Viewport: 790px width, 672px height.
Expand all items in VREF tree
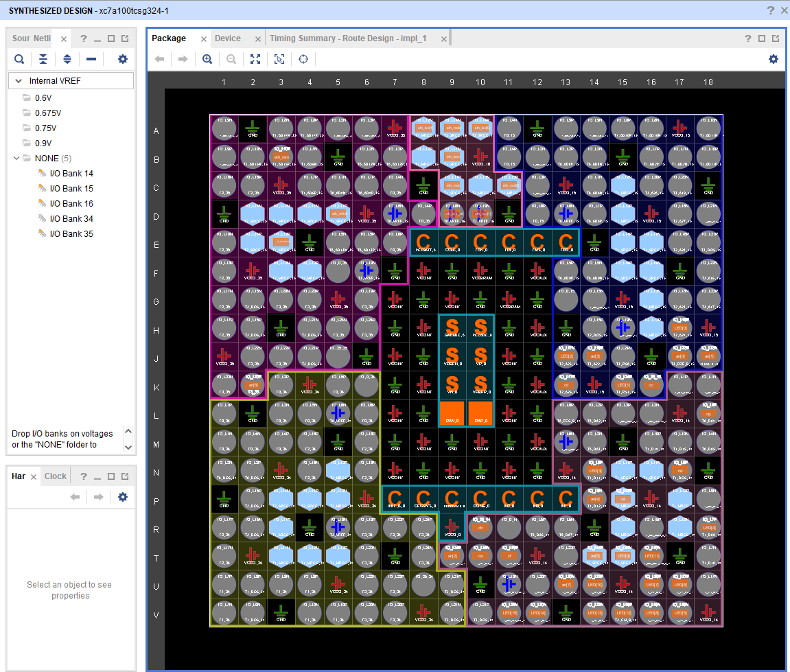pos(67,60)
